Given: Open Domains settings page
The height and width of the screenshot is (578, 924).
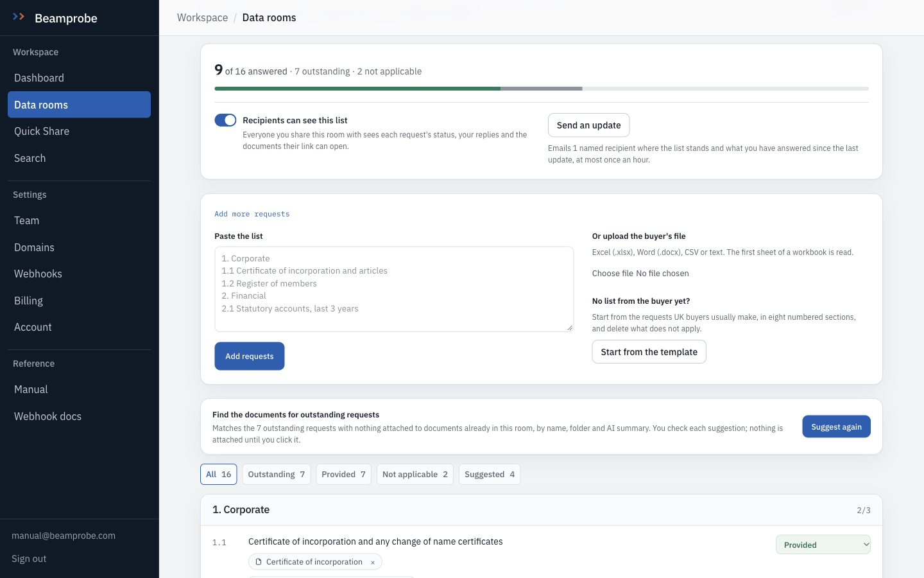Looking at the screenshot, I should pos(79,247).
